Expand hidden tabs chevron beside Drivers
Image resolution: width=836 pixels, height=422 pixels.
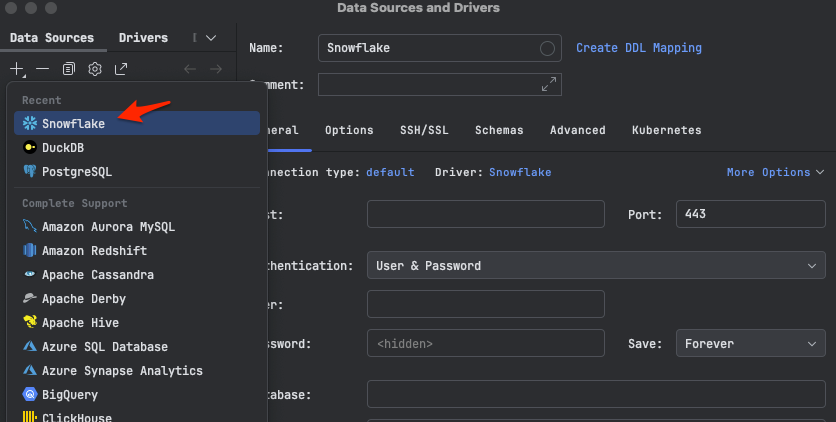click(211, 38)
